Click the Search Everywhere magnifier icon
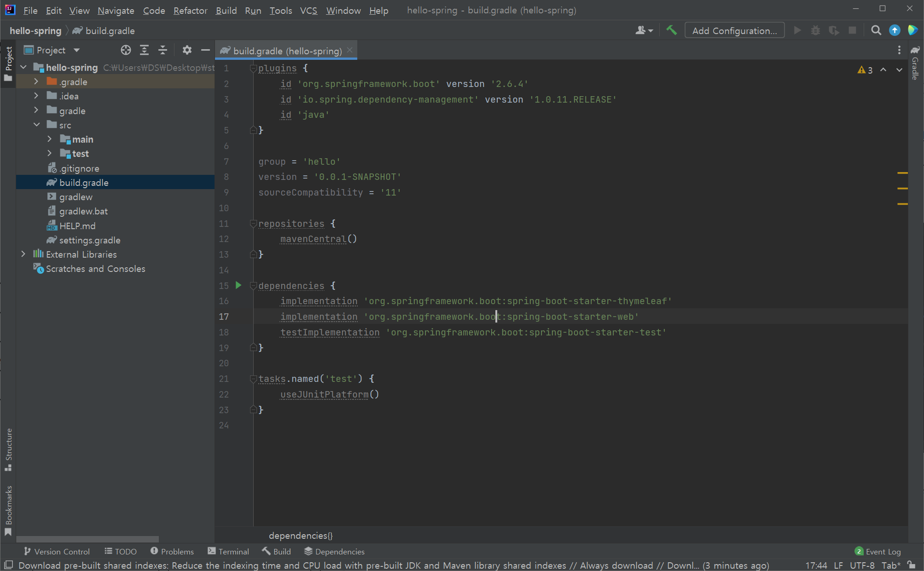924x571 pixels. 876,30
